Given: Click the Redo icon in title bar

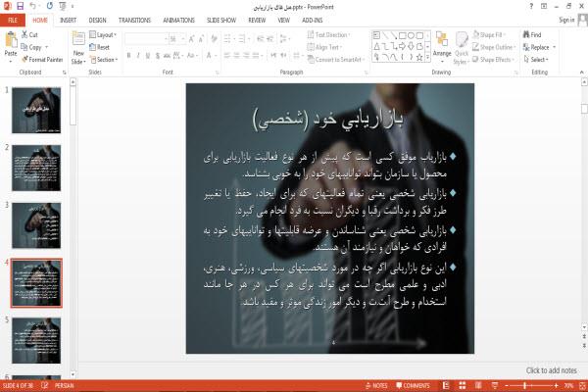Looking at the screenshot, I should pos(50,6).
